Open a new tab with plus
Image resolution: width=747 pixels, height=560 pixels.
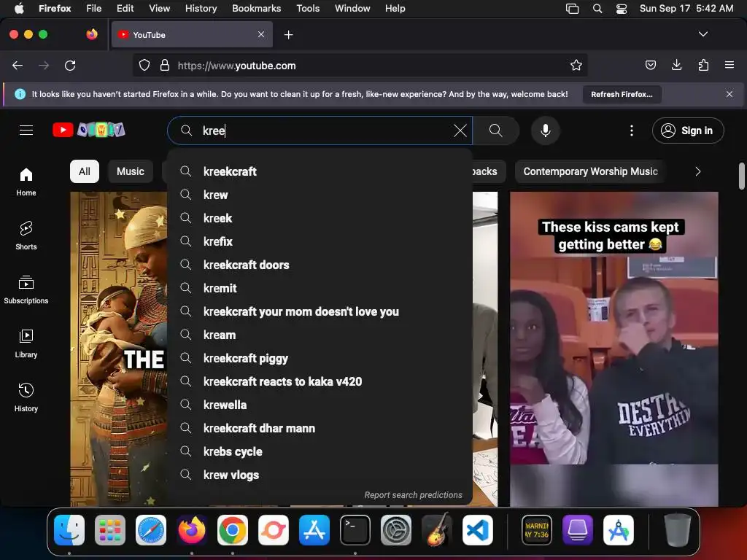288,35
